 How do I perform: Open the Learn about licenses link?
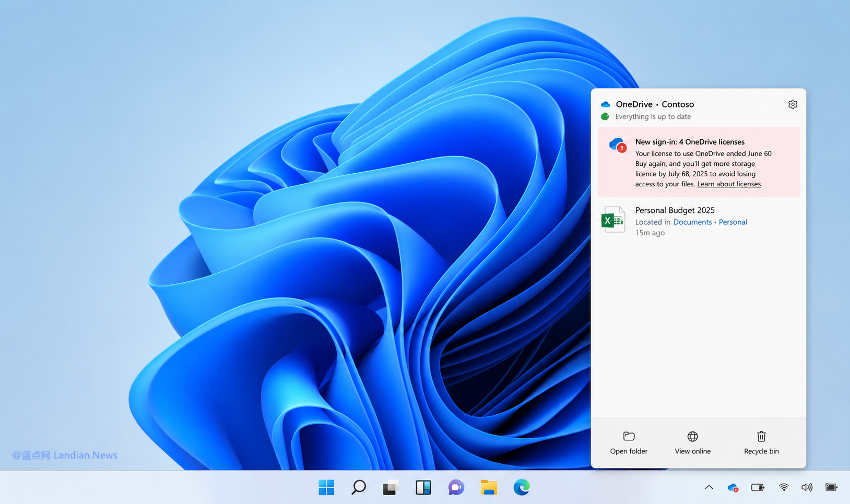[x=729, y=184]
